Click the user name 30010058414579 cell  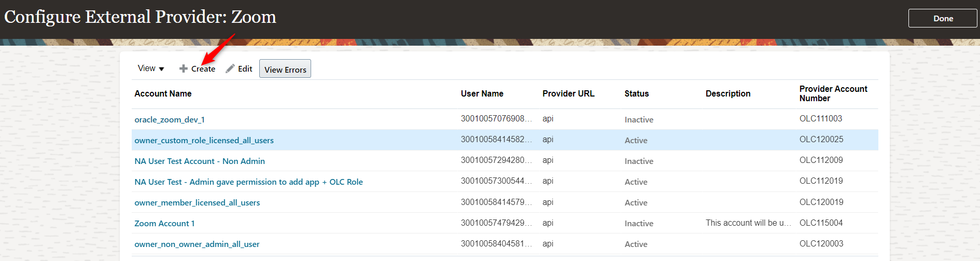coord(496,202)
